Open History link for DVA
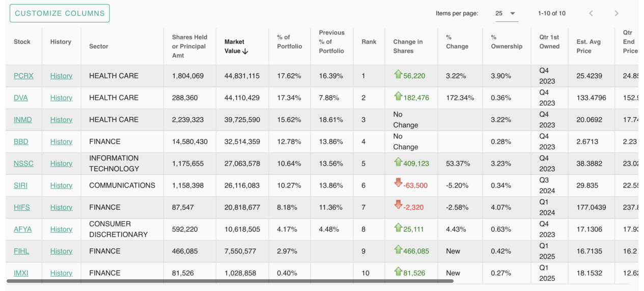 [x=61, y=98]
